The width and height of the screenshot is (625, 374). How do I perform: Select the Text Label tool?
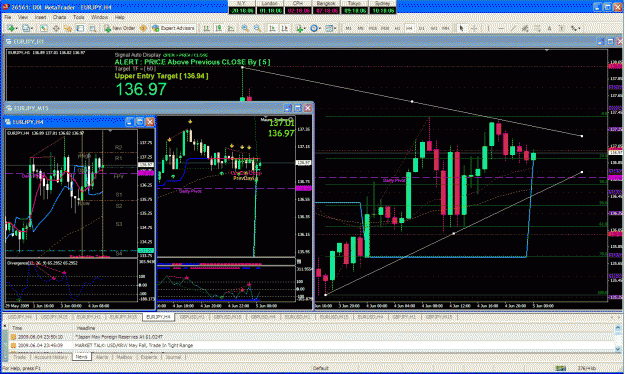coord(561,28)
